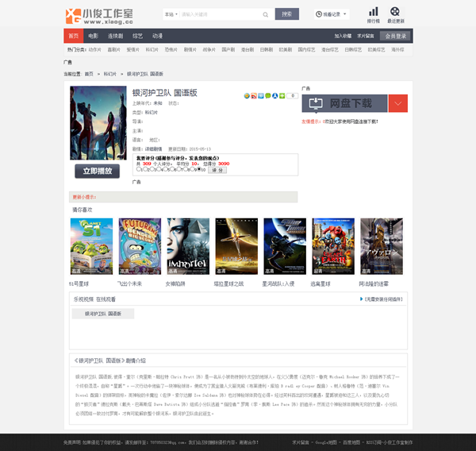
Task: Click the 网盘下载 download button
Action: [x=344, y=103]
